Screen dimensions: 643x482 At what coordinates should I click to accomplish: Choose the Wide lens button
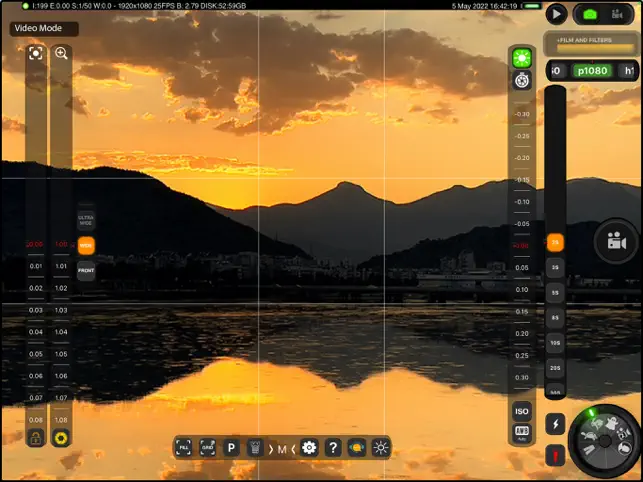click(x=86, y=245)
